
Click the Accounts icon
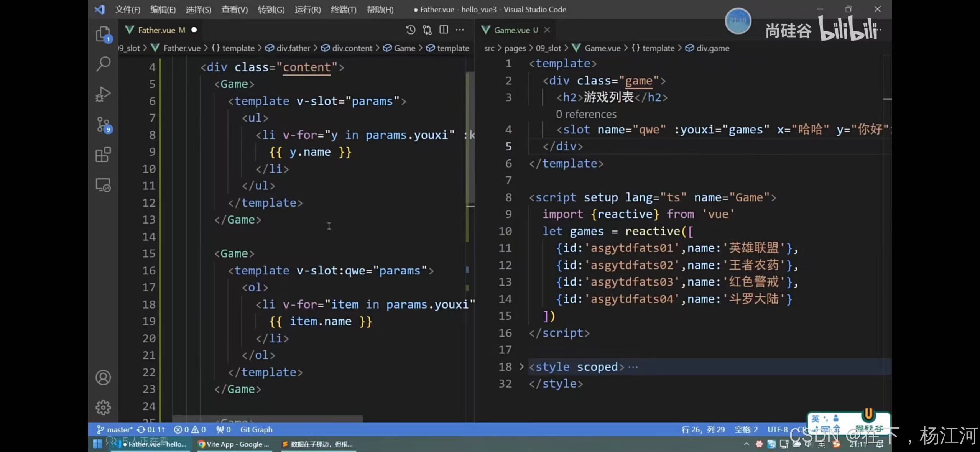pyautogui.click(x=103, y=378)
